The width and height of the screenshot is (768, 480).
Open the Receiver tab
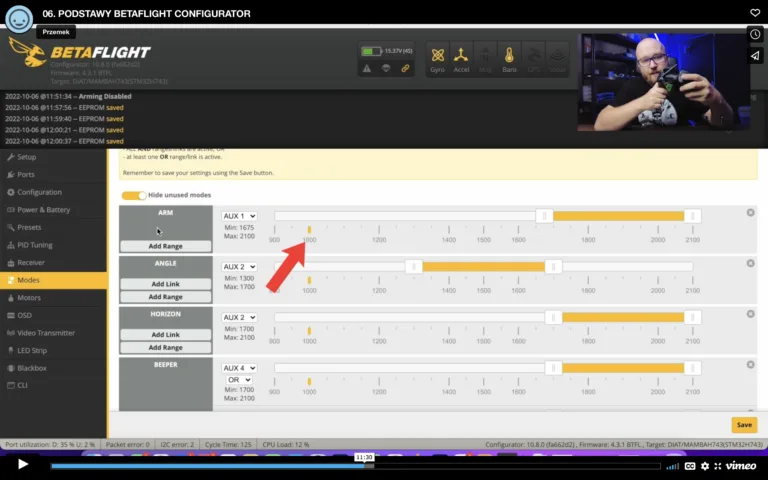point(54,263)
